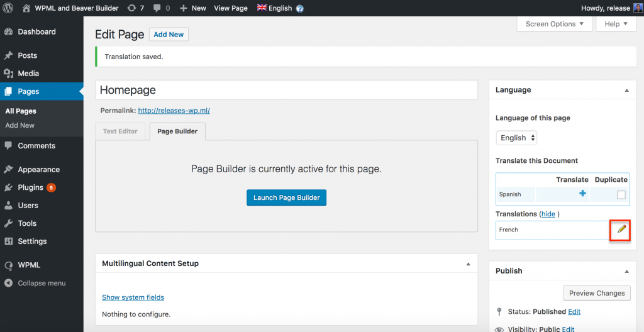Click the Status pin icon in Publish box
This screenshot has width=644, height=332.
(499, 311)
